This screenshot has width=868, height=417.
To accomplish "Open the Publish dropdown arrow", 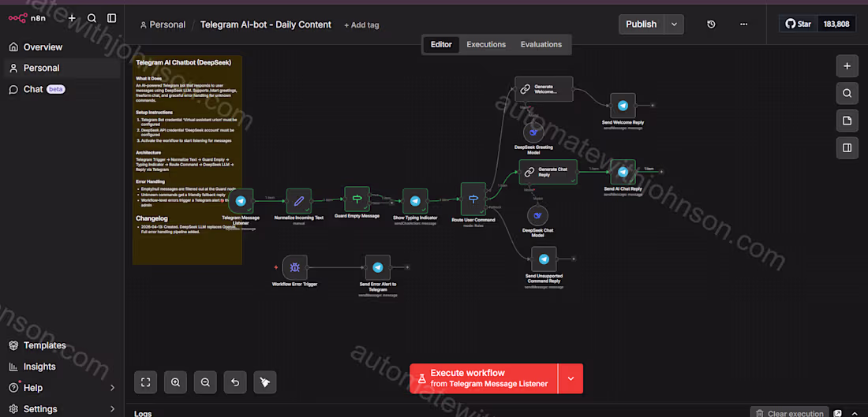I will pos(674,24).
